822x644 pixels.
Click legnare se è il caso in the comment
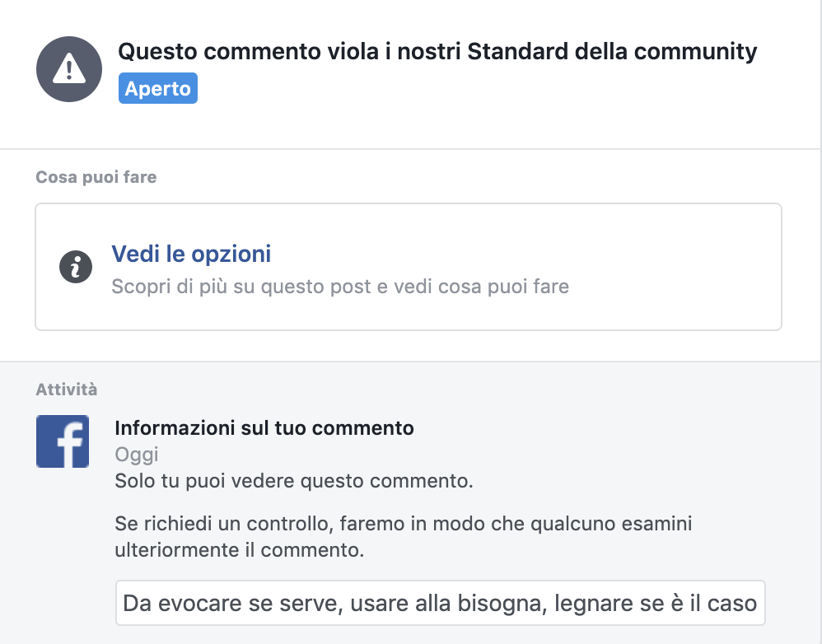point(656,603)
